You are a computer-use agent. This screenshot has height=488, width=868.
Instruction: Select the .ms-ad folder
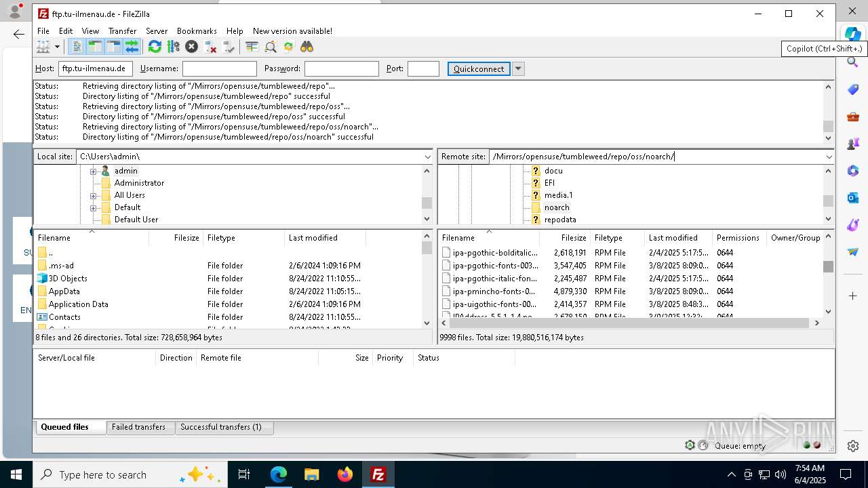(61, 266)
